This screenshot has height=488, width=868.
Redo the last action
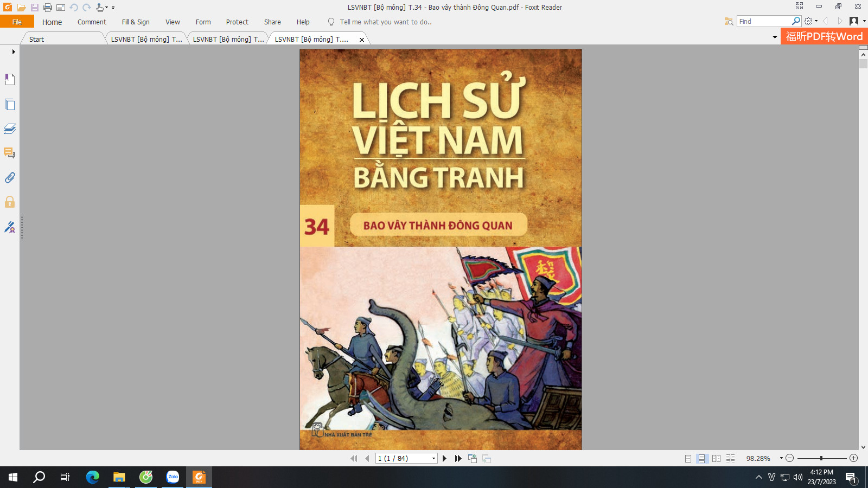(x=87, y=8)
